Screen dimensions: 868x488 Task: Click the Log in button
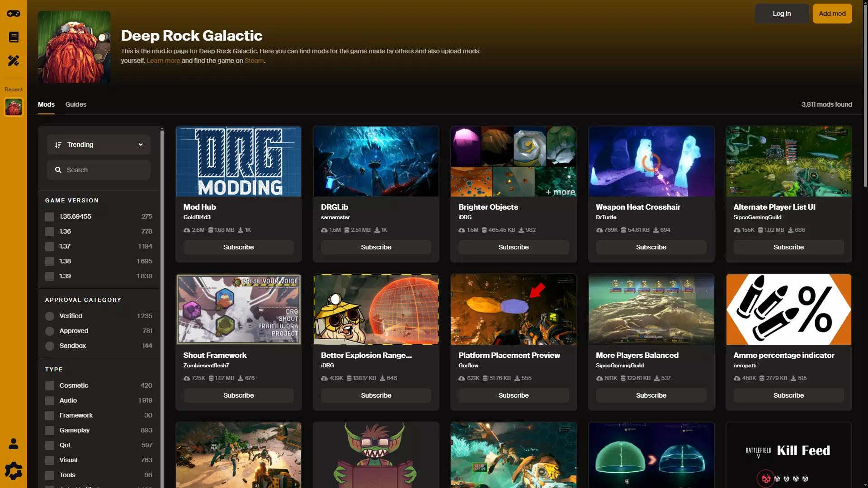click(782, 14)
